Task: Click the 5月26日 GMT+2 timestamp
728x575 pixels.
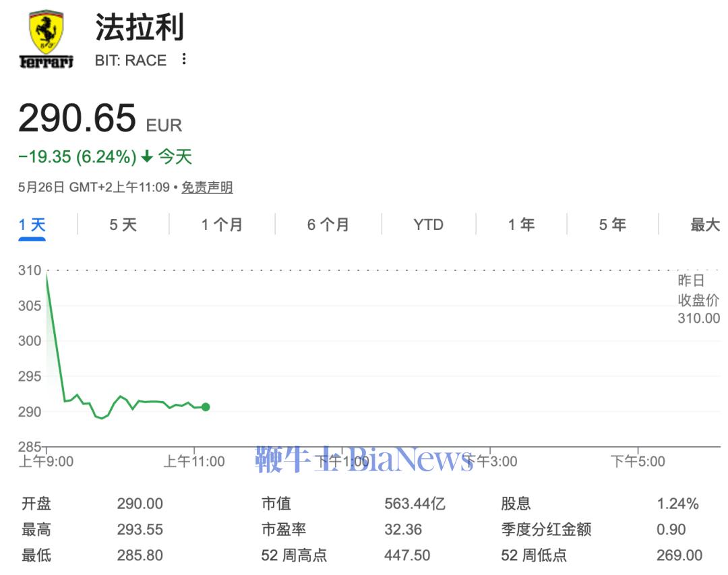Action: [x=94, y=187]
